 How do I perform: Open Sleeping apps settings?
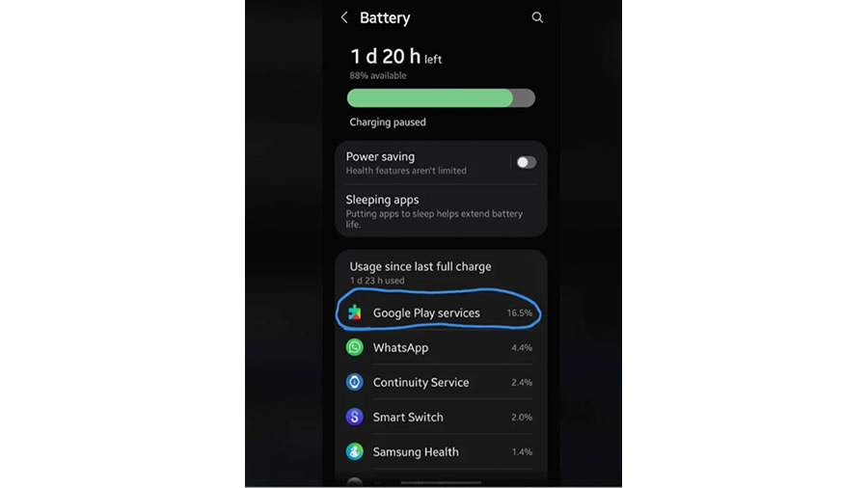(441, 211)
